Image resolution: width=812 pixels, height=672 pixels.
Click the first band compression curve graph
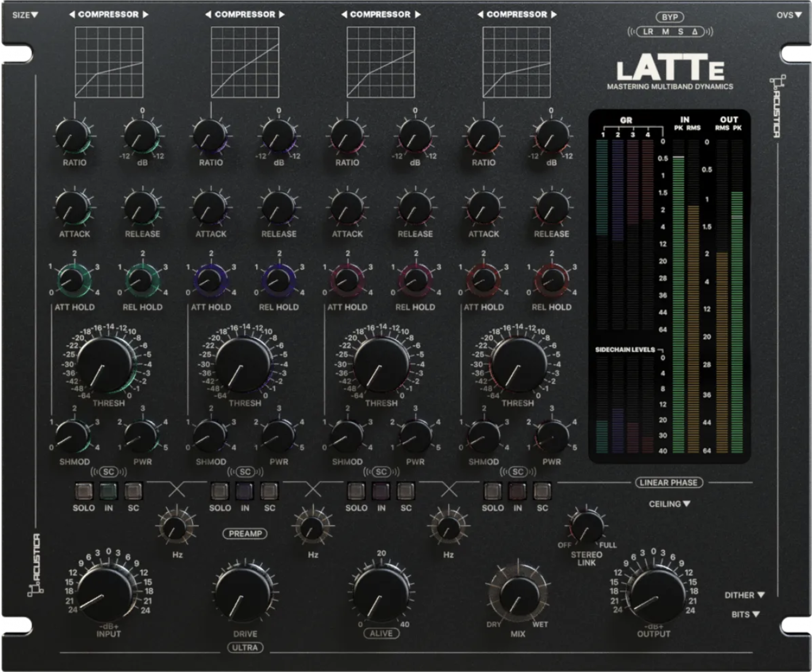pos(109,62)
